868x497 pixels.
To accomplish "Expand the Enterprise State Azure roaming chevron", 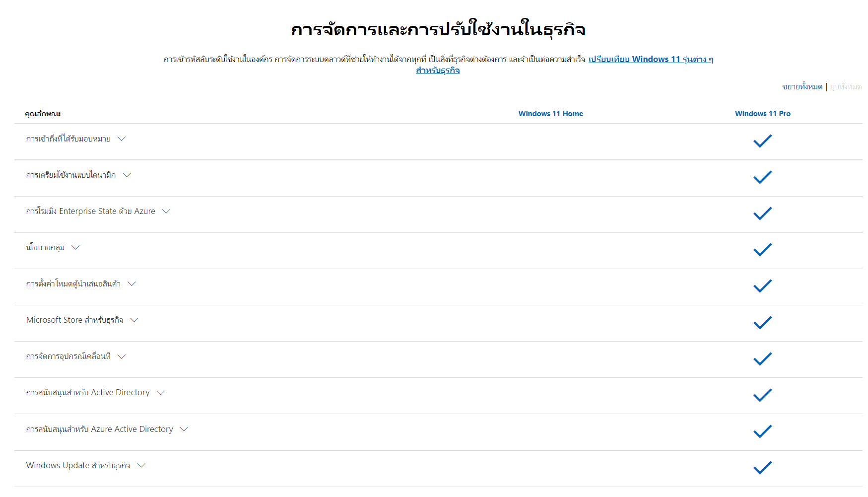I will pos(166,212).
